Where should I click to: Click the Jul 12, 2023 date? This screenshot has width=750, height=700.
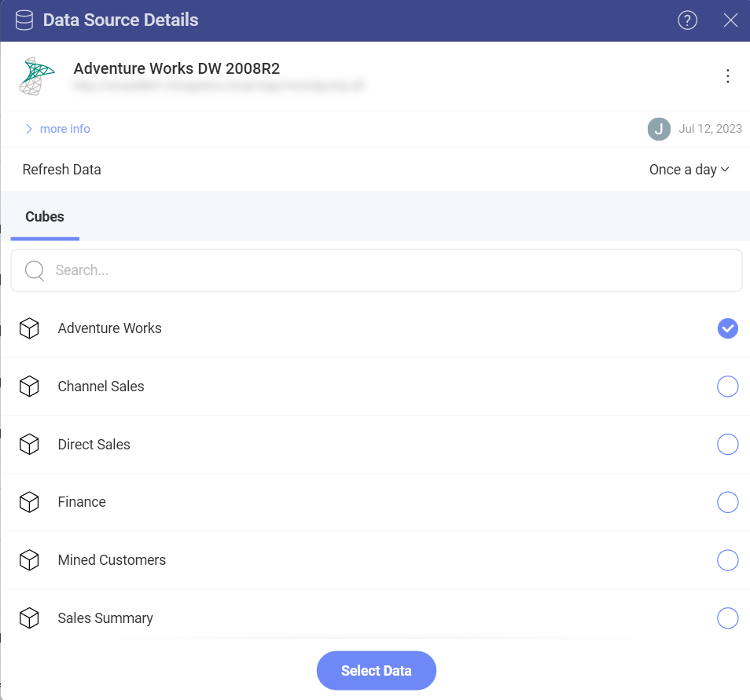coord(711,129)
